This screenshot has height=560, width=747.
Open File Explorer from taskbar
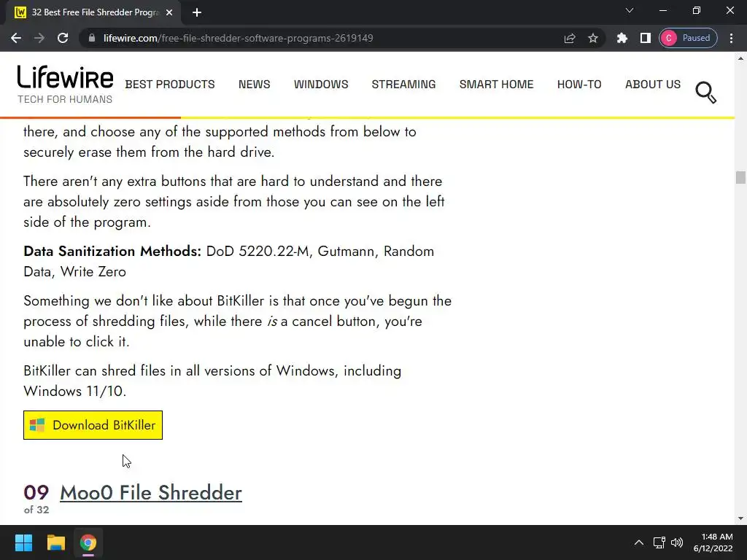pos(55,542)
